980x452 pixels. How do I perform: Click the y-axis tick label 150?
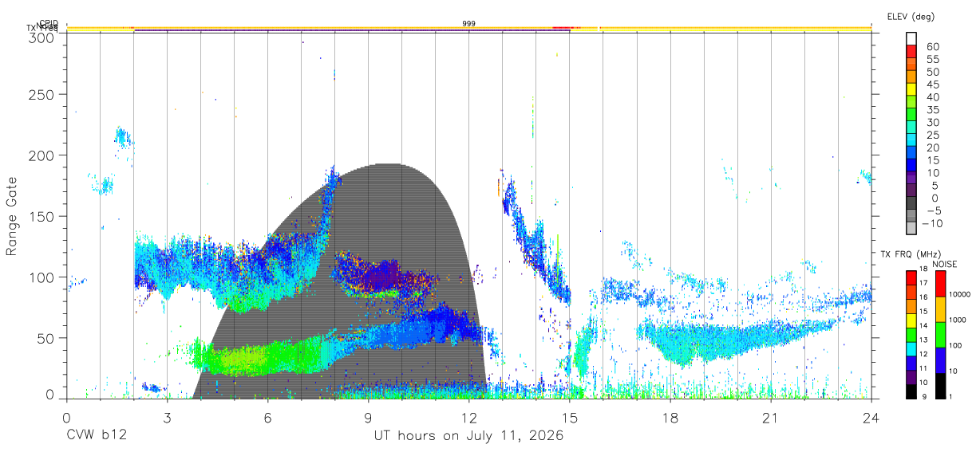pos(41,216)
